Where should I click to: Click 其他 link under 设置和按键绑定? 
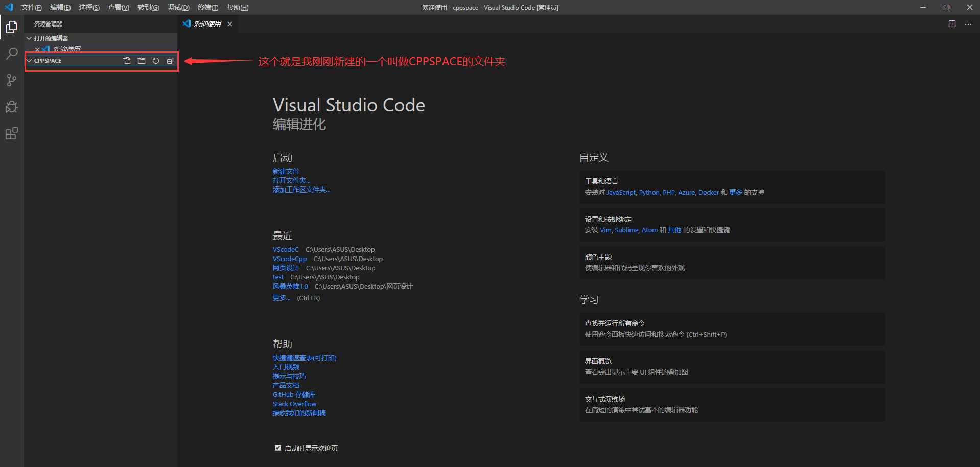pos(674,230)
